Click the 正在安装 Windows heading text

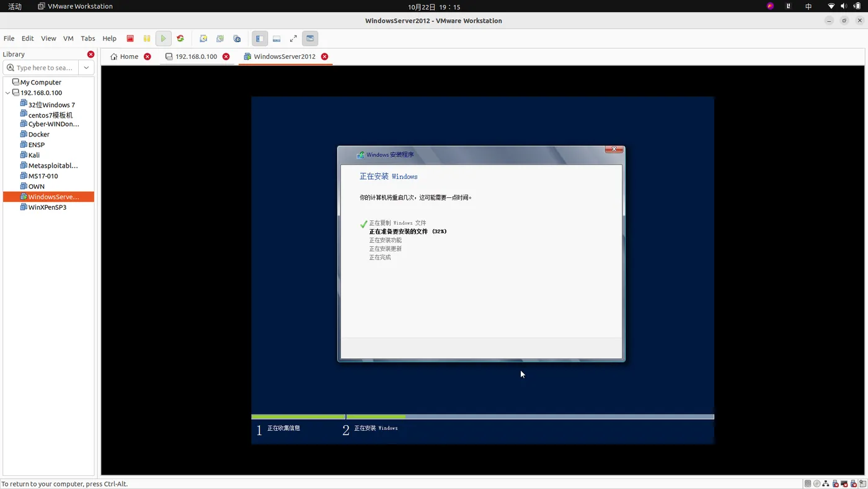click(389, 177)
